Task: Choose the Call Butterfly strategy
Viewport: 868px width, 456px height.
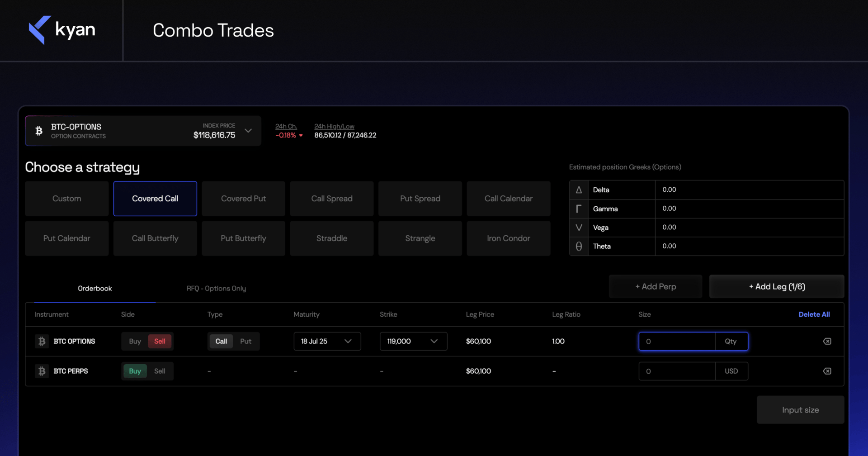Action: coord(155,238)
